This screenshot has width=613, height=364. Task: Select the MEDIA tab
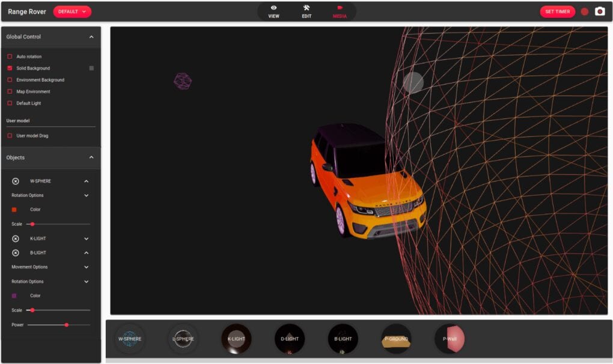tap(340, 12)
